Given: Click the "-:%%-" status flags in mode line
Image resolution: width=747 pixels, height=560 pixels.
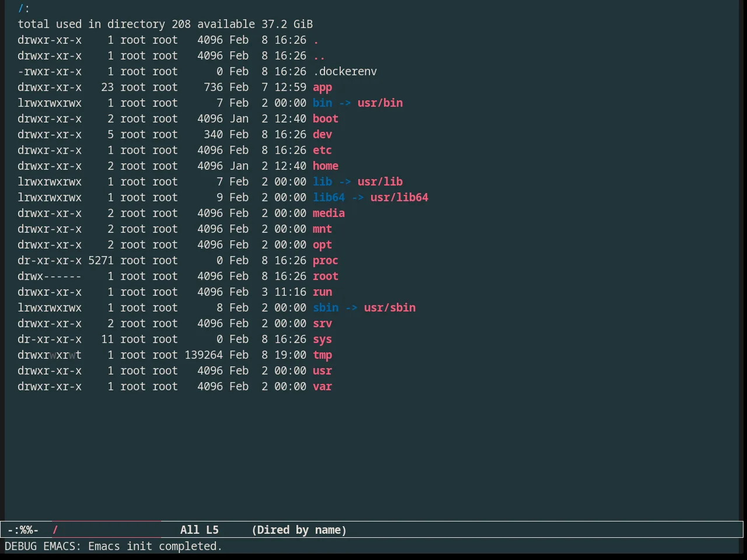Looking at the screenshot, I should (x=23, y=530).
